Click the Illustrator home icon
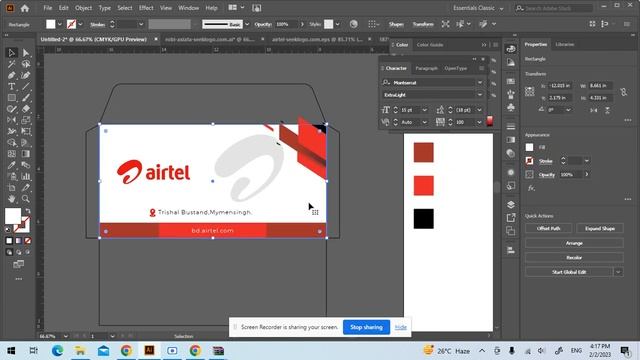The width and height of the screenshot is (640, 360). pyautogui.click(x=25, y=8)
